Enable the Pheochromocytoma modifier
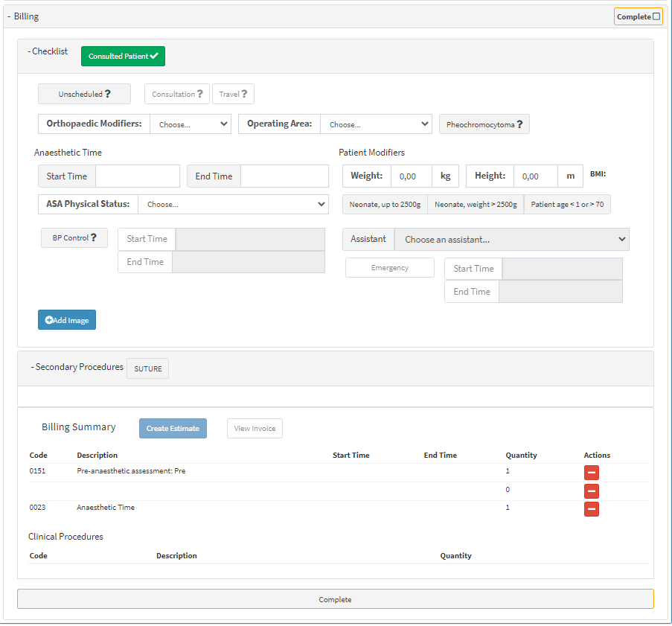Viewport: 672px width, 626px height. pos(484,124)
